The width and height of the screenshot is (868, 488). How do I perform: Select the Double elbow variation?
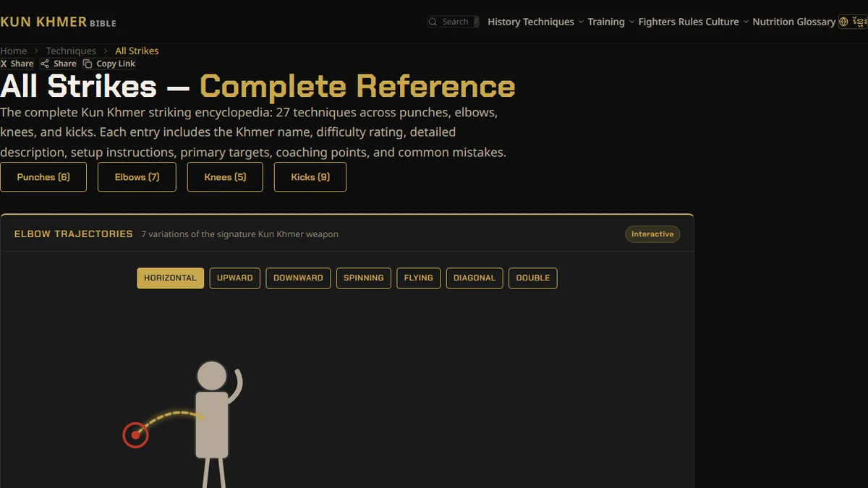click(533, 278)
